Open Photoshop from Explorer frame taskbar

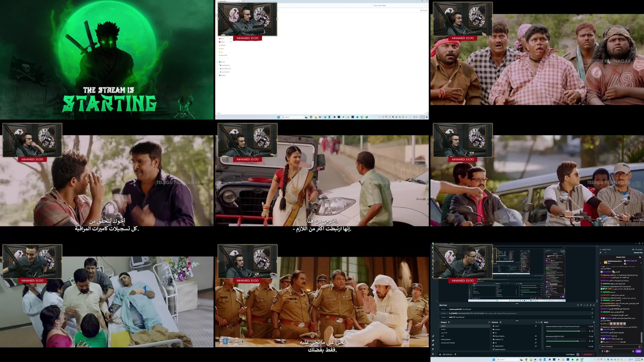click(339, 117)
